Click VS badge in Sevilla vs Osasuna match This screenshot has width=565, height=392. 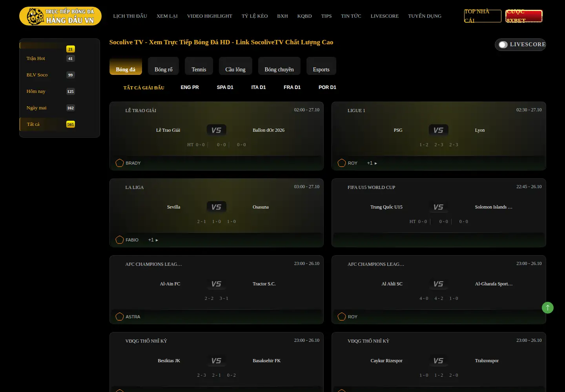click(217, 207)
